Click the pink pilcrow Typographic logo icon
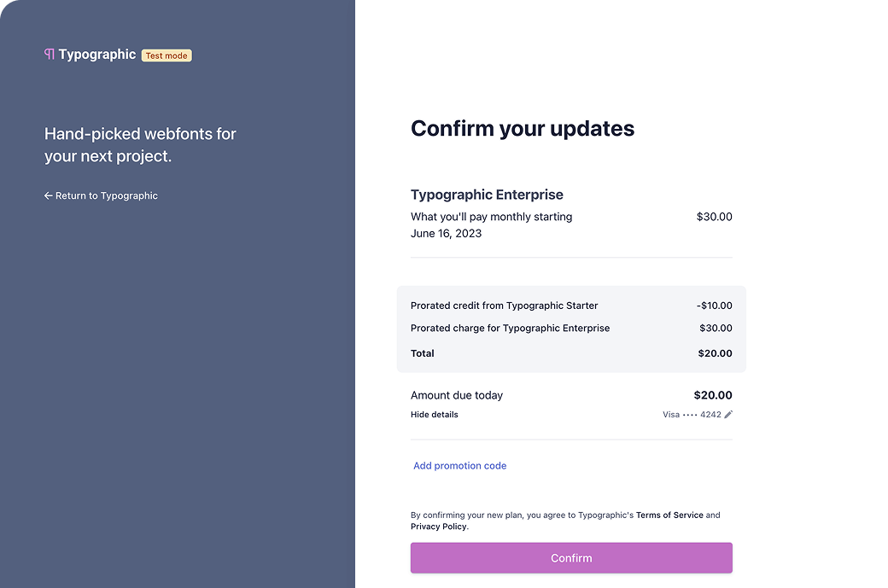888x588 pixels. click(x=49, y=54)
